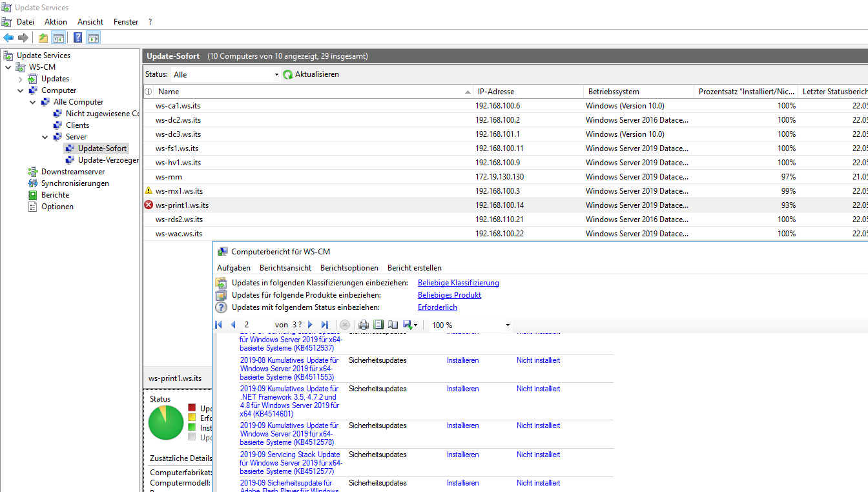Collapse the Computer tree node
The height and width of the screenshot is (492, 868).
click(20, 90)
